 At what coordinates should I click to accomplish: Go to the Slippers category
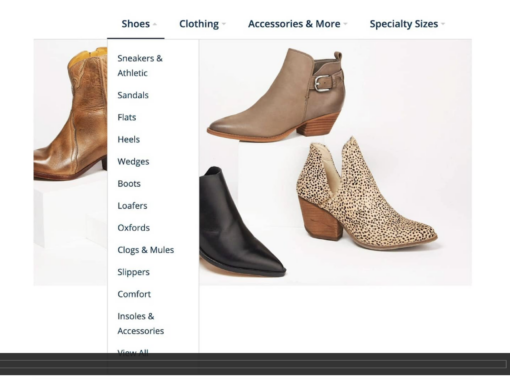tap(133, 272)
